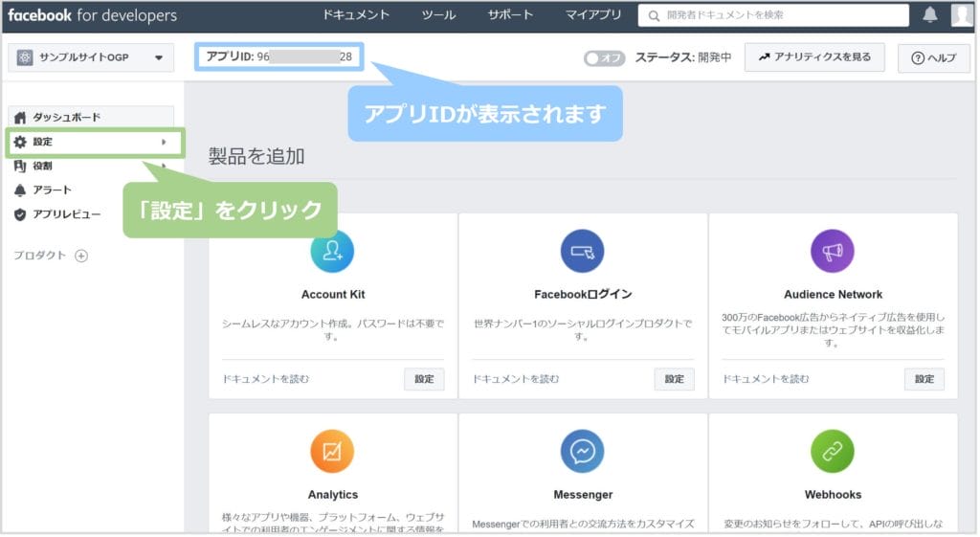Open the ドキュメント menu
The height and width of the screenshot is (537, 980).
tap(356, 15)
